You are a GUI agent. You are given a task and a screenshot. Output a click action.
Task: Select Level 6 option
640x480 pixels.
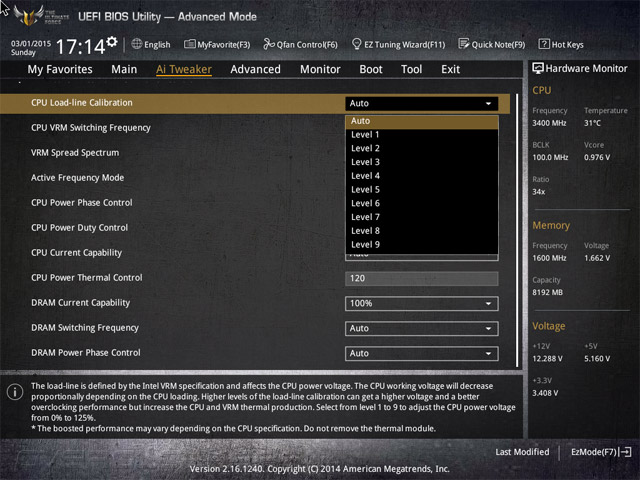pos(422,203)
